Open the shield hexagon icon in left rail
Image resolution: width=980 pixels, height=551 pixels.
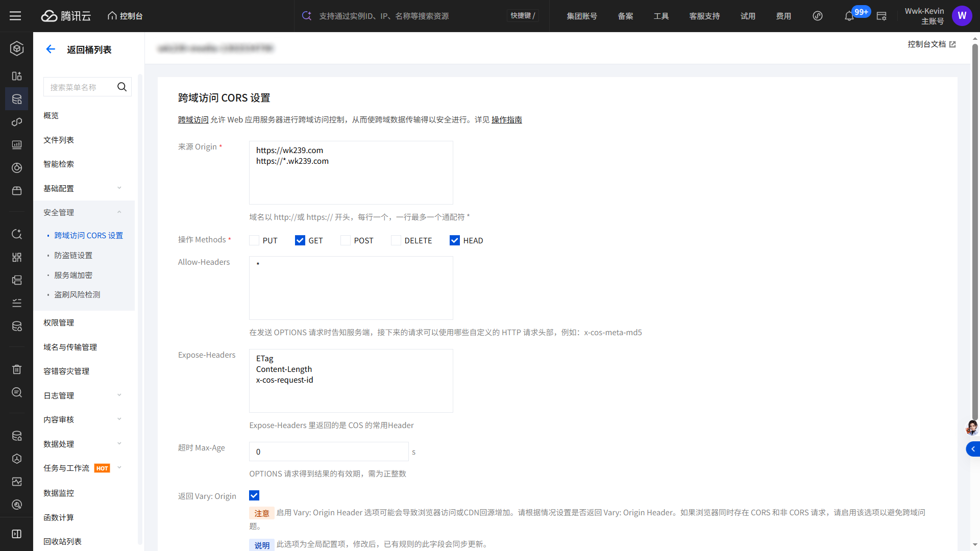[17, 459]
